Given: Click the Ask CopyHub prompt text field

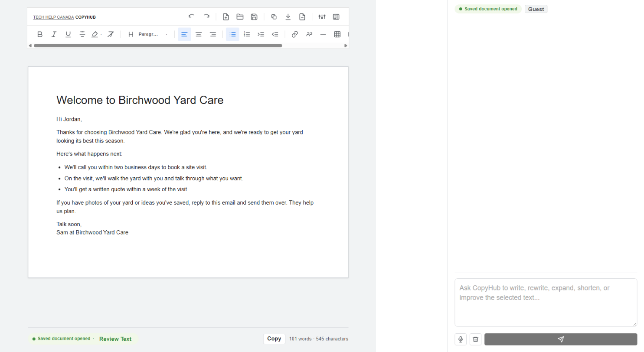Looking at the screenshot, I should (x=546, y=302).
